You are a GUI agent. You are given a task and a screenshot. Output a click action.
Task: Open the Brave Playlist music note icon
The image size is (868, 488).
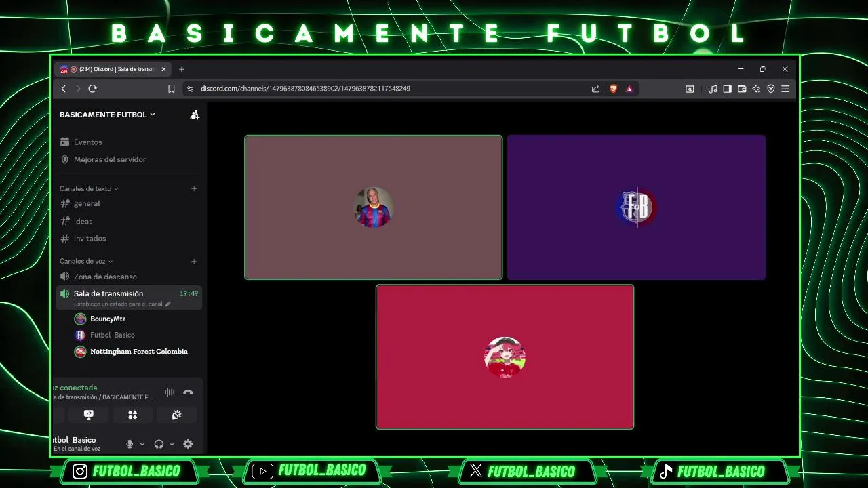(713, 89)
